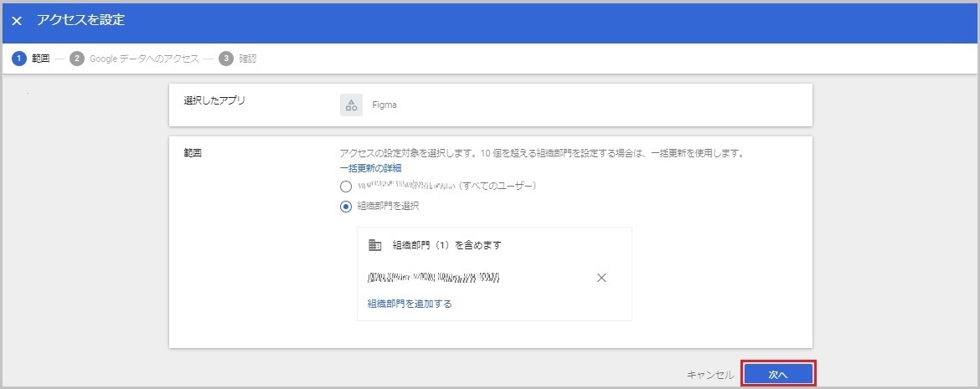Click the キャンセル button
The height and width of the screenshot is (389, 980).
pyautogui.click(x=710, y=375)
